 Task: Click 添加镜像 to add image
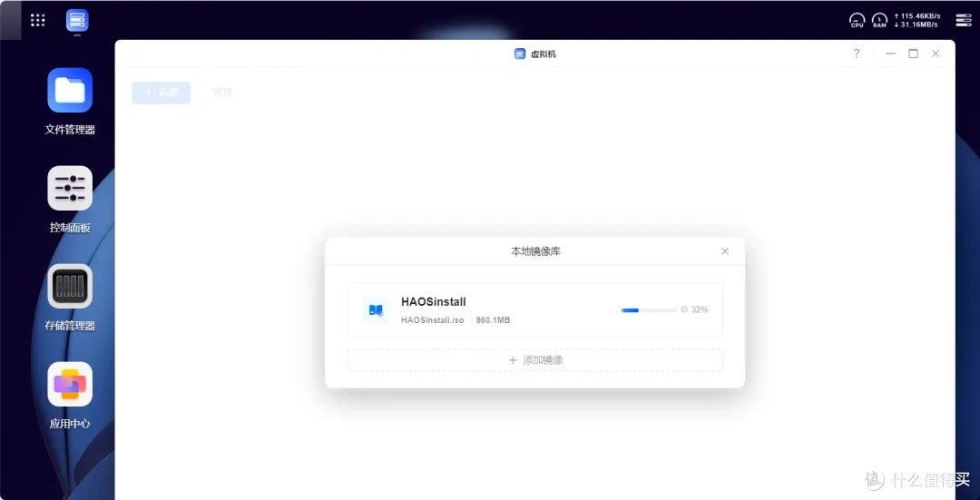pyautogui.click(x=535, y=360)
